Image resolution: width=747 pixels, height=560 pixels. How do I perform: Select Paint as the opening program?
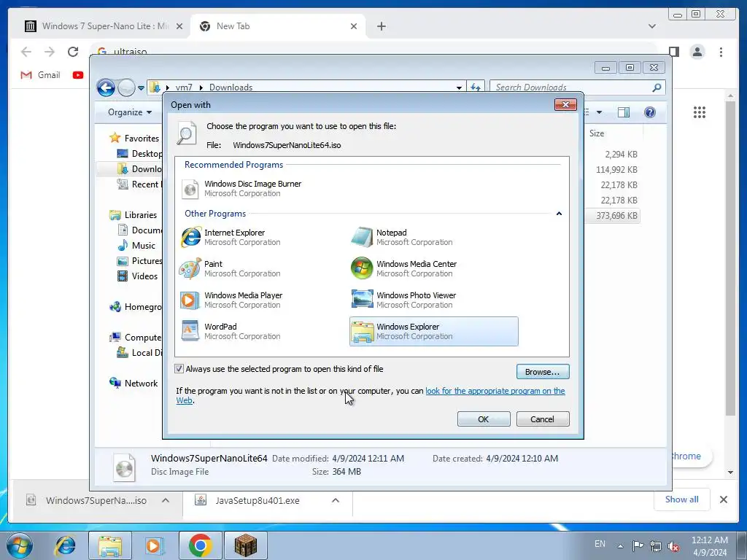tap(231, 268)
